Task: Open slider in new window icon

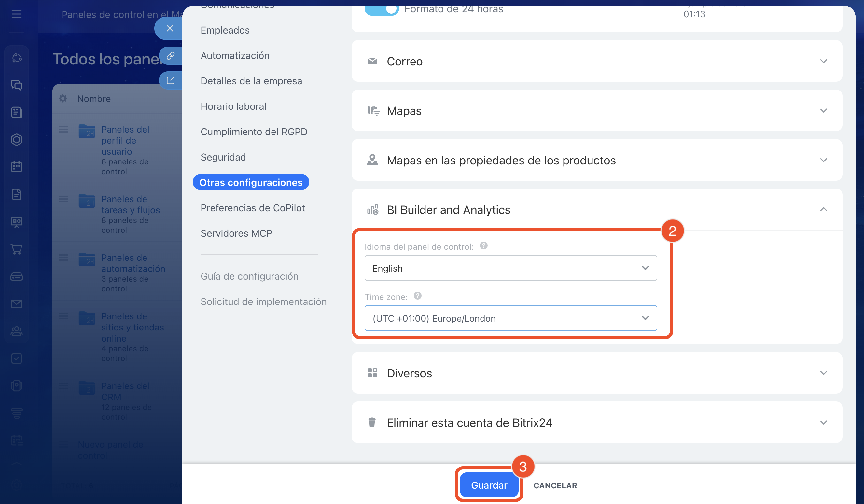Action: pos(170,80)
